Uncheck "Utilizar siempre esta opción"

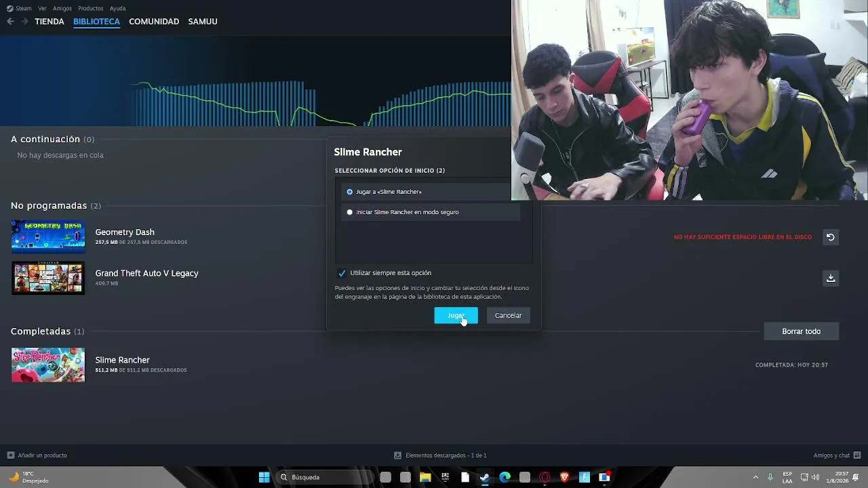pos(342,273)
